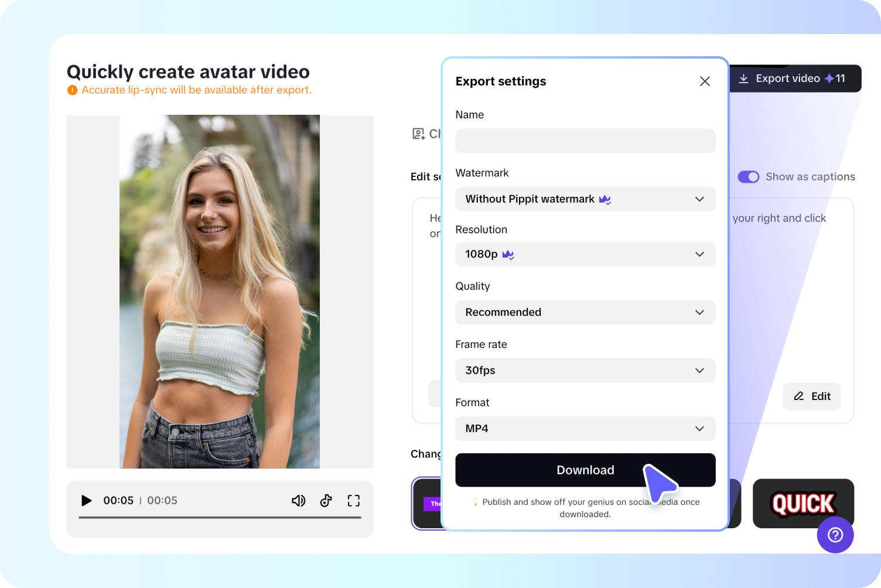This screenshot has width=881, height=588.
Task: Enter fullscreen with the expand icon
Action: (x=353, y=501)
